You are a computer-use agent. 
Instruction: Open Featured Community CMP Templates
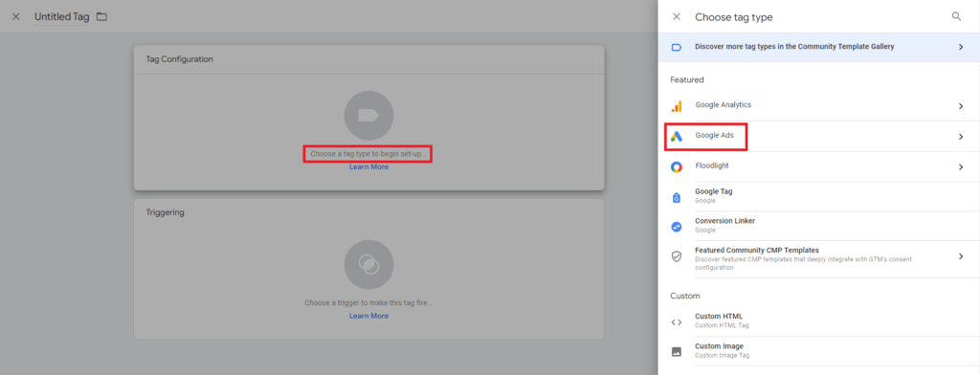tap(819, 258)
